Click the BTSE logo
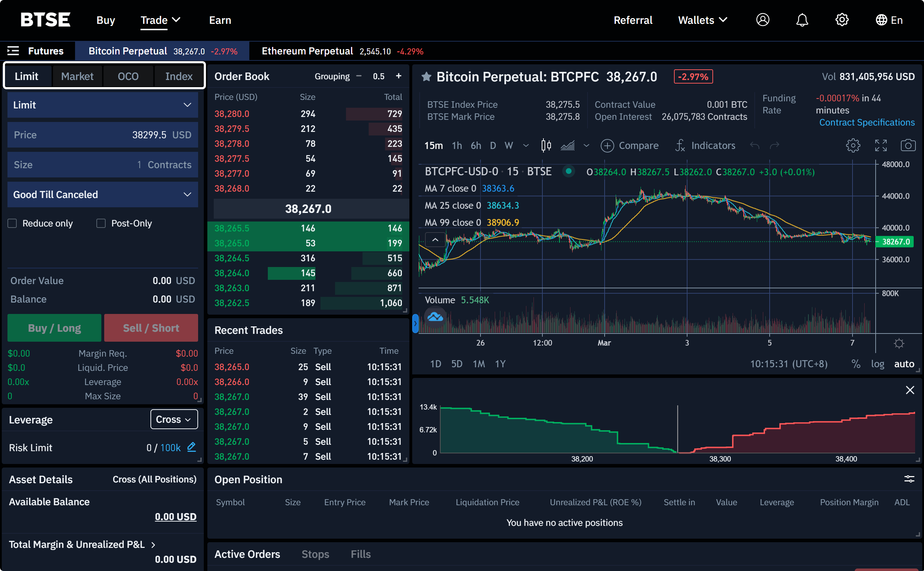The height and width of the screenshot is (571, 924). click(45, 20)
